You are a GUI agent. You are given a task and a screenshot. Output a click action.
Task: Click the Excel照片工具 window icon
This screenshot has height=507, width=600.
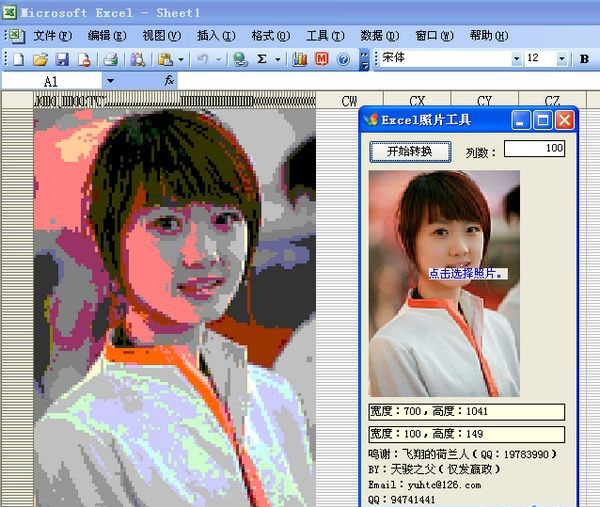pyautogui.click(x=371, y=120)
